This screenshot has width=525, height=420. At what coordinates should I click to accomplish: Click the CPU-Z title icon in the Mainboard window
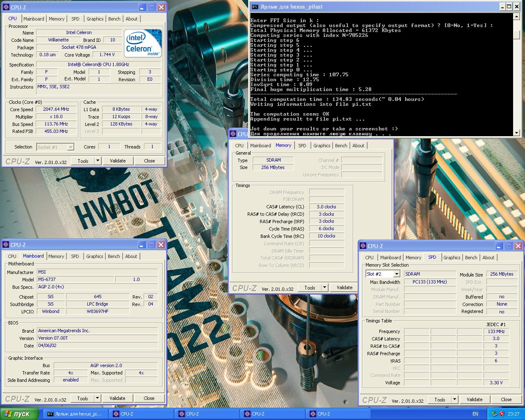(6, 245)
